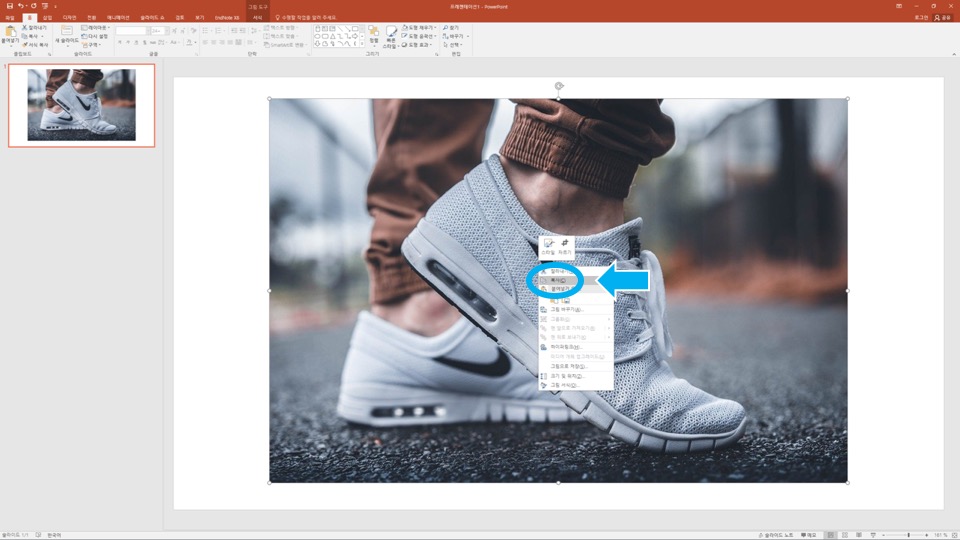Choose 잘라내기 (Cut) in the context menu

point(576,271)
